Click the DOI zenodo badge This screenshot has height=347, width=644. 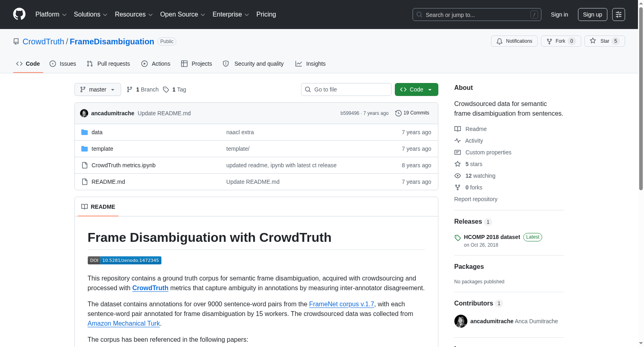click(x=124, y=260)
